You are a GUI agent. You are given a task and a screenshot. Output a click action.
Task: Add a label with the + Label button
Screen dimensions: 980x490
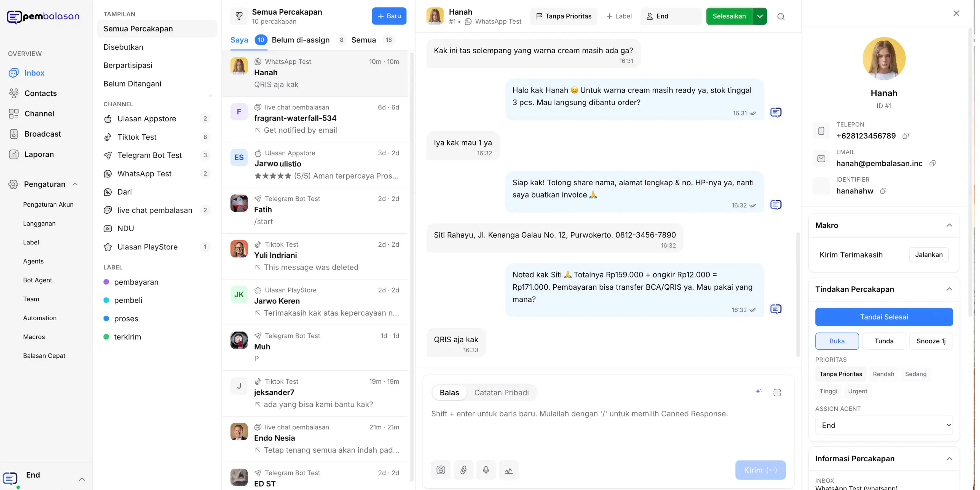coord(618,16)
